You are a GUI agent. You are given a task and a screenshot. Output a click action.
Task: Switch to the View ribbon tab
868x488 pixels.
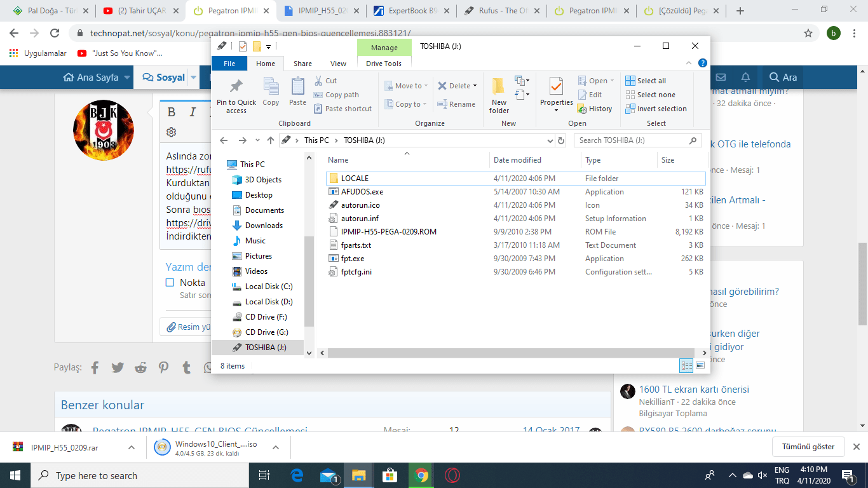click(338, 64)
